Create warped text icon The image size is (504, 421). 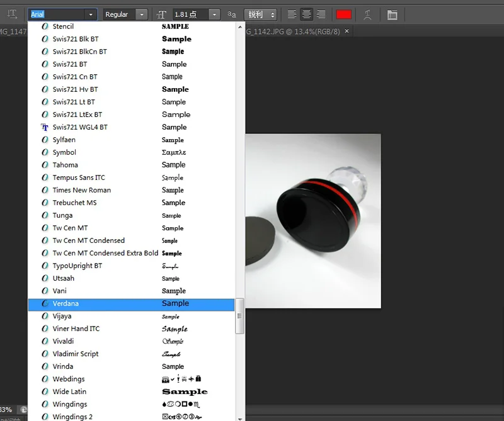tap(367, 14)
